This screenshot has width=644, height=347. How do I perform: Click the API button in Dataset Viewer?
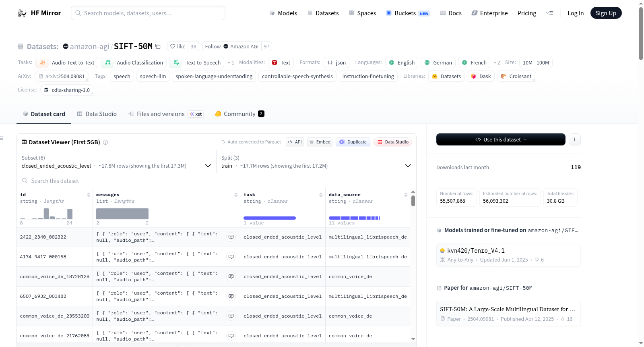tap(295, 142)
